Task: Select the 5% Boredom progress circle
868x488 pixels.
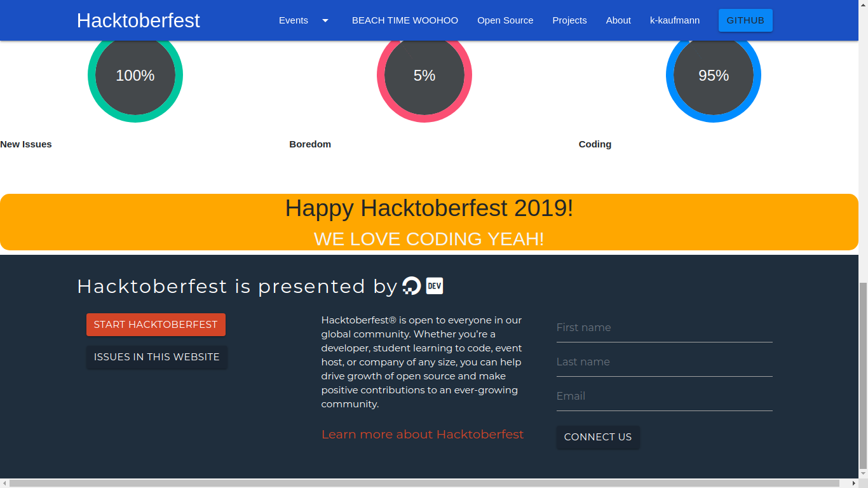Action: [x=424, y=75]
